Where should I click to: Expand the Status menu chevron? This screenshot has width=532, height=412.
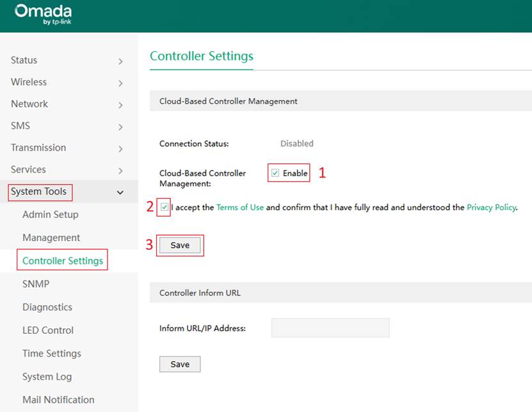tap(120, 62)
